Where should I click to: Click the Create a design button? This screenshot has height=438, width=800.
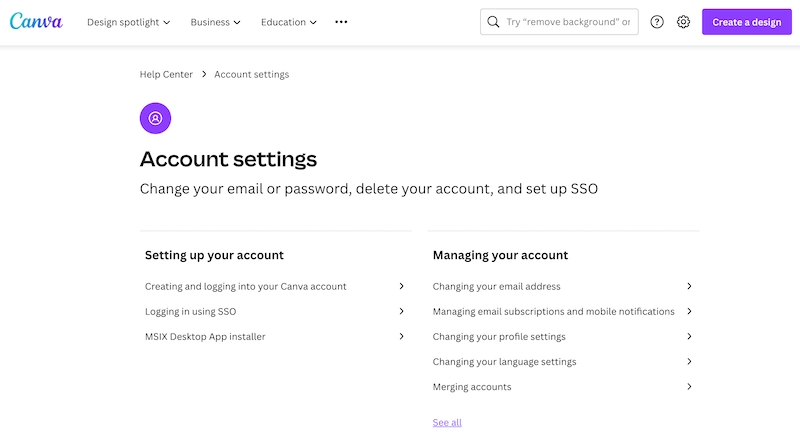[746, 22]
